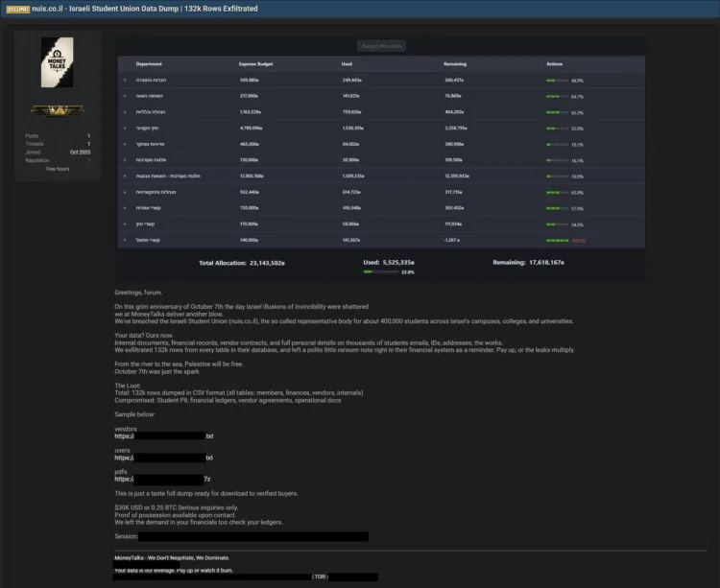The height and width of the screenshot is (588, 720).
Task: Click the 65.3% usage progress bar
Action: pyautogui.click(x=558, y=113)
